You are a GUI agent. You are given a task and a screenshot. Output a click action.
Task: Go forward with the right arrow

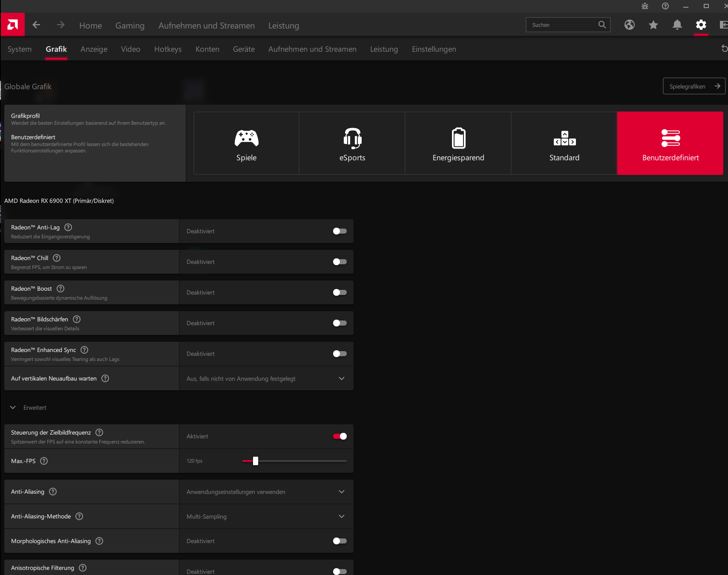click(x=61, y=25)
